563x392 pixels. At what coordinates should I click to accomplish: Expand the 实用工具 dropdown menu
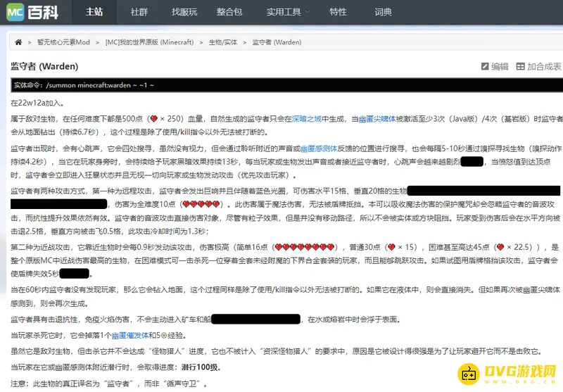(x=288, y=12)
